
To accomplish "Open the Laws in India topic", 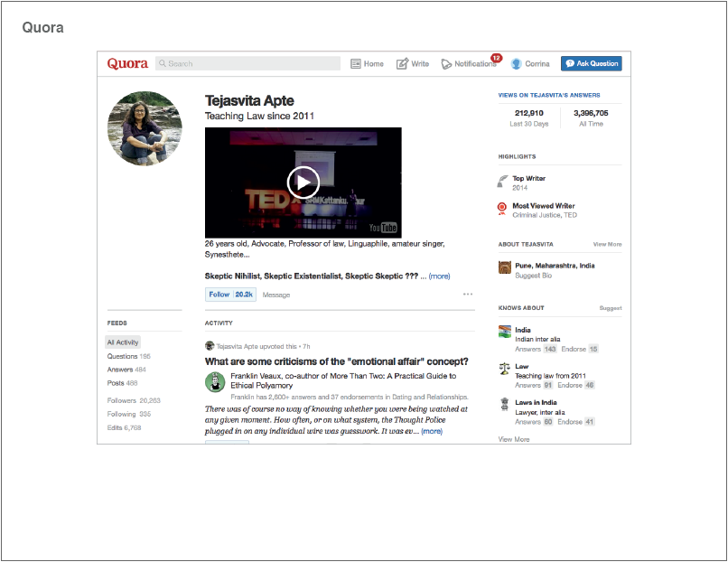I will point(536,403).
